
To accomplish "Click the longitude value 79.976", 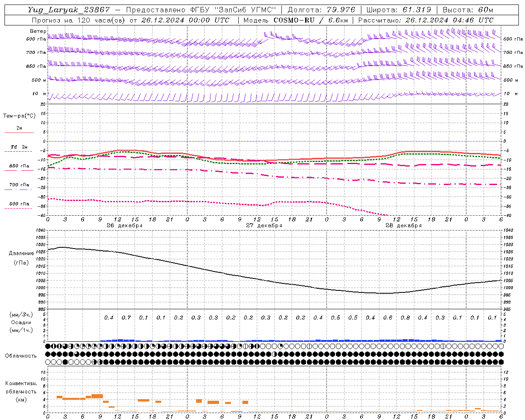I will coord(341,10).
